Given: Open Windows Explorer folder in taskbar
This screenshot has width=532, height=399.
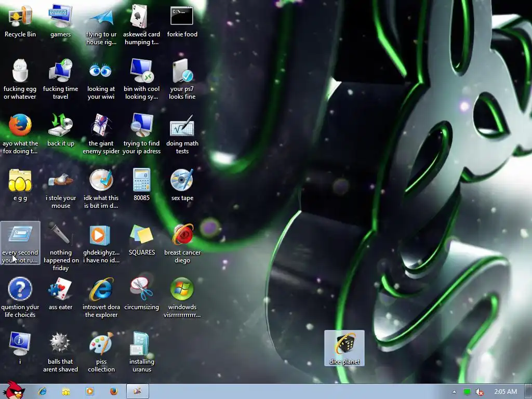Looking at the screenshot, I should point(66,392).
